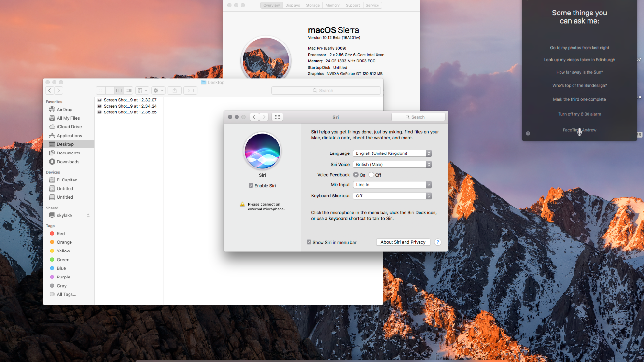Toggle Enable Siri checkbox
The image size is (644, 362).
(x=251, y=186)
